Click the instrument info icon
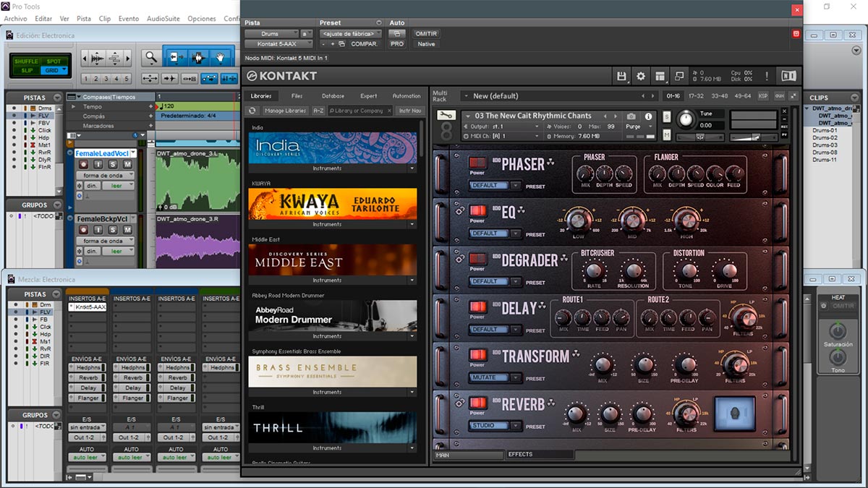The width and height of the screenshot is (868, 488). pyautogui.click(x=648, y=116)
